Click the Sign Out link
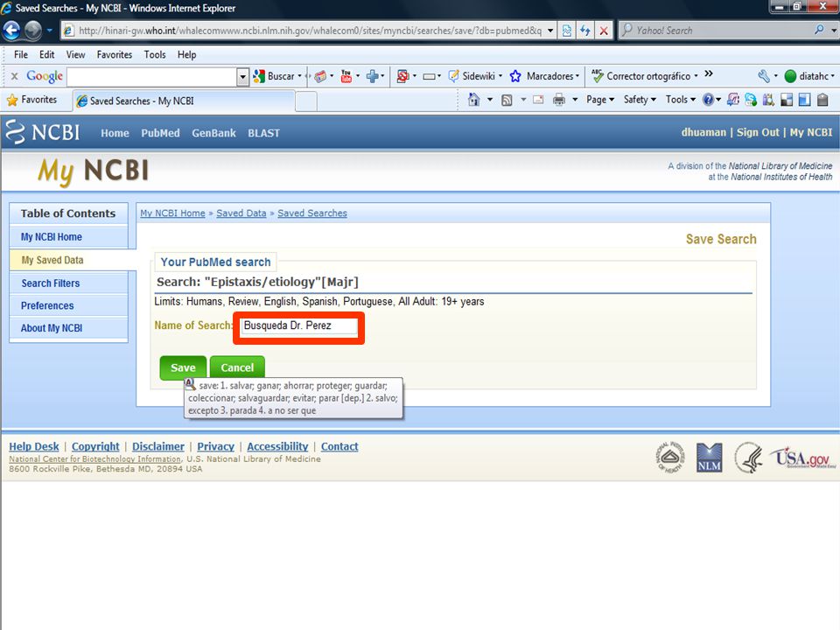 point(758,132)
